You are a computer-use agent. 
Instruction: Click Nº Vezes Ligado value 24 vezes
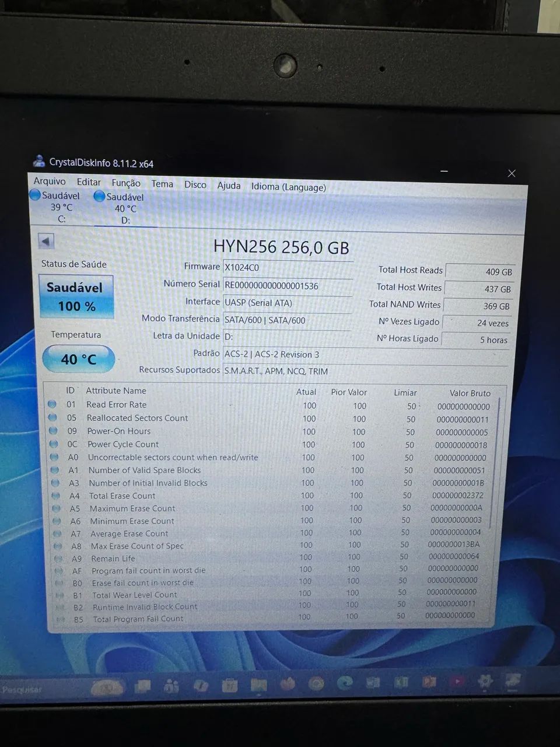[477, 322]
